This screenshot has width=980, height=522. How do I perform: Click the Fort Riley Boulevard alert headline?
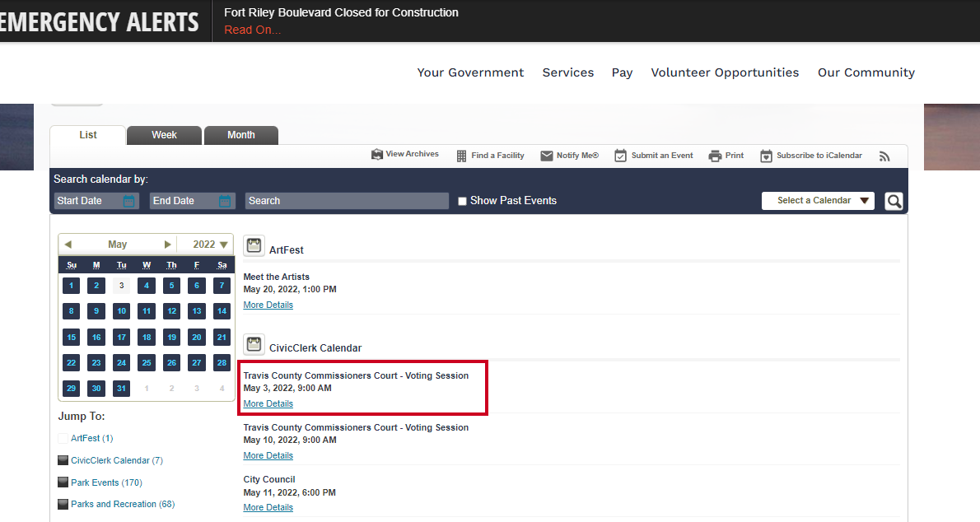coord(341,12)
